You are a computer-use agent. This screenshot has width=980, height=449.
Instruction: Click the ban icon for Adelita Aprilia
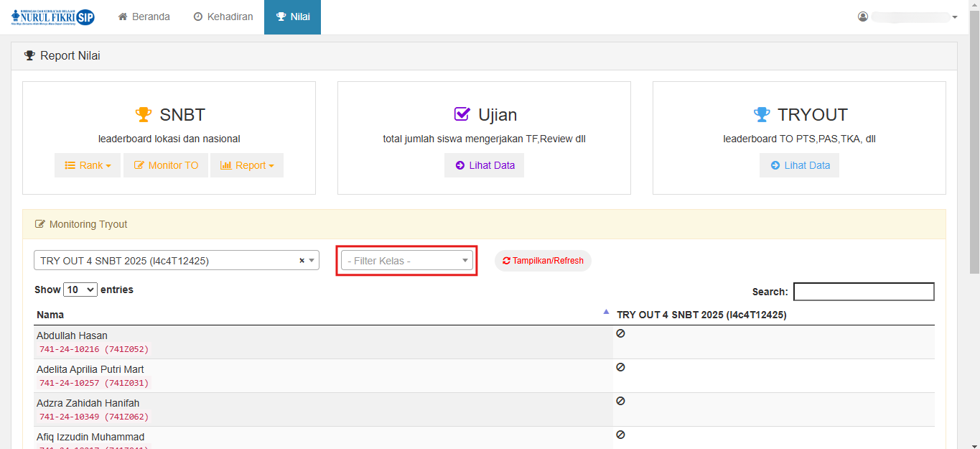point(621,367)
